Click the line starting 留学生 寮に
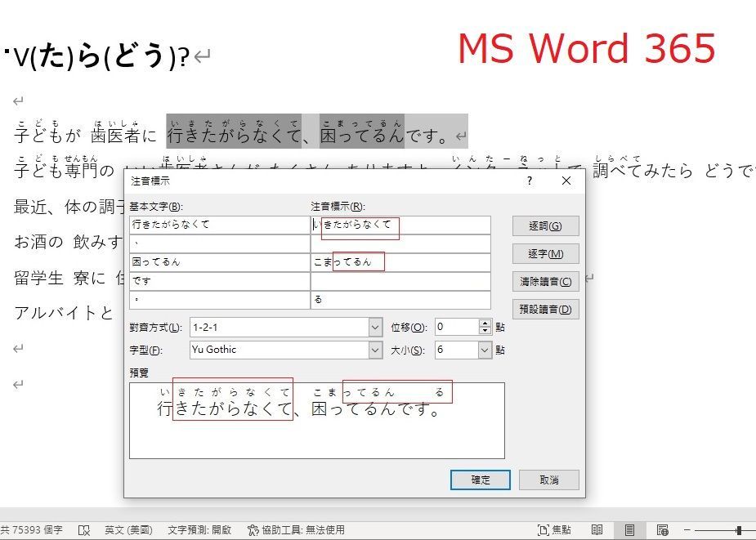 point(68,277)
